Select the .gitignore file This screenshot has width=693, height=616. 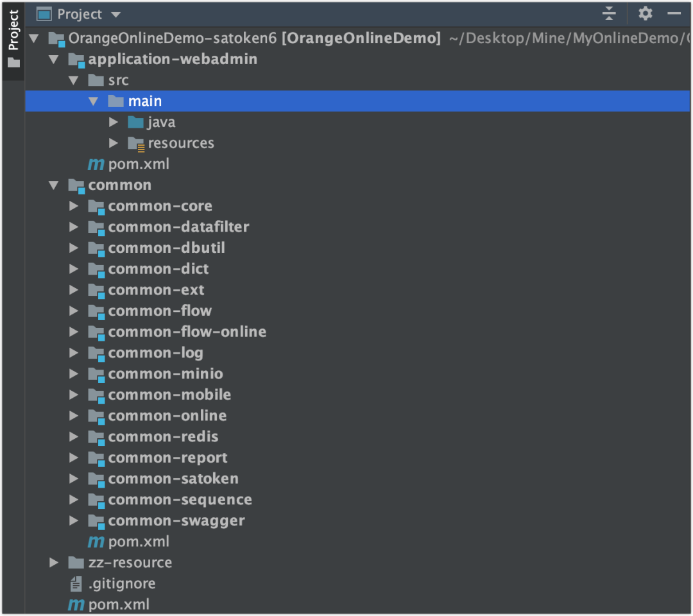(x=122, y=583)
